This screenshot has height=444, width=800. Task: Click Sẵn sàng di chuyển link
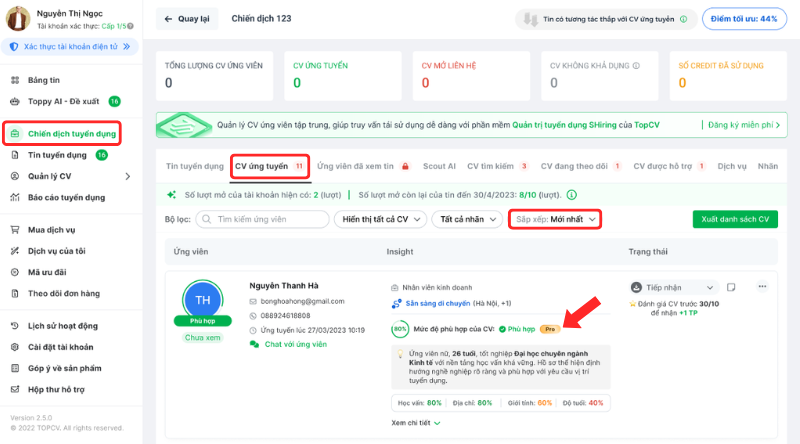point(438,304)
